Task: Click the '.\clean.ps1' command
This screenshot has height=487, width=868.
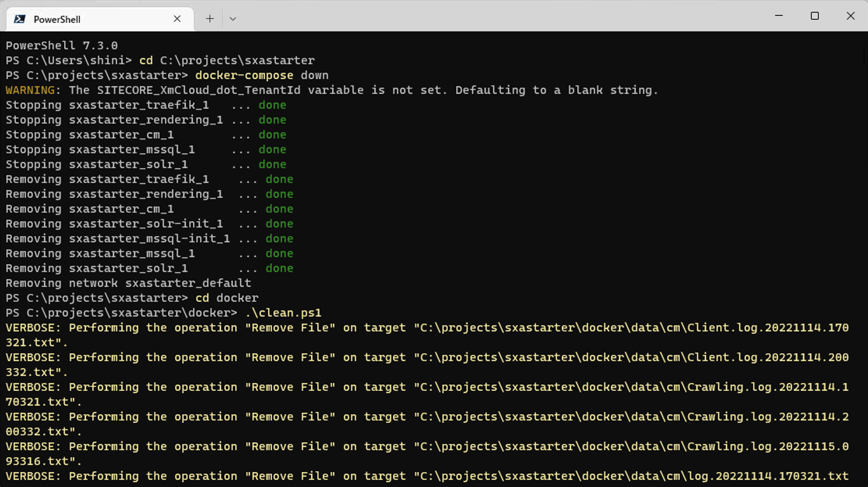Action: point(283,313)
